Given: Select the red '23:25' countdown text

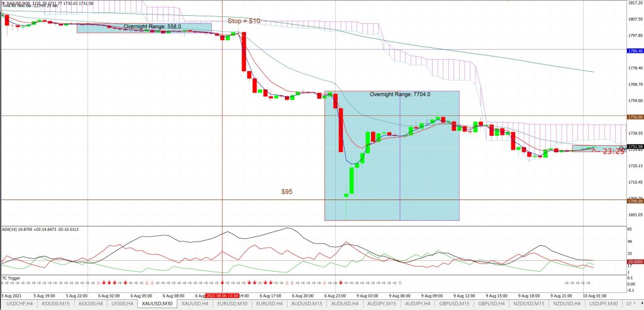Looking at the screenshot, I should pyautogui.click(x=614, y=152).
